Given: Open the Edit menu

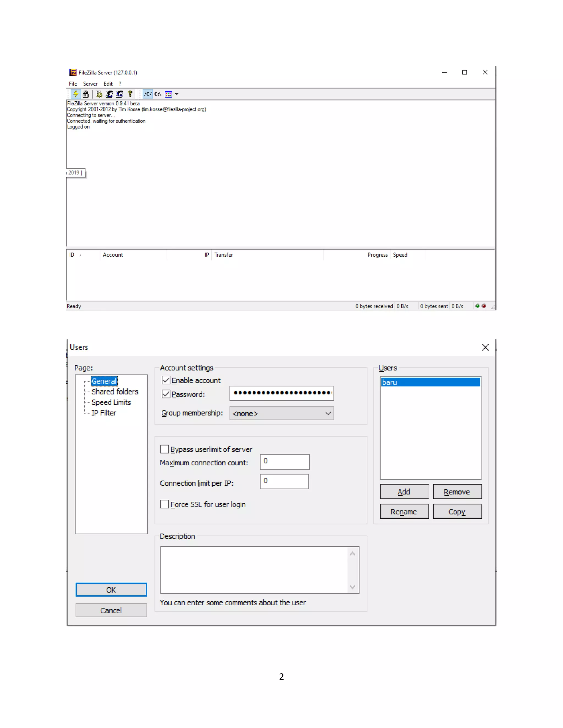Looking at the screenshot, I should click(108, 84).
